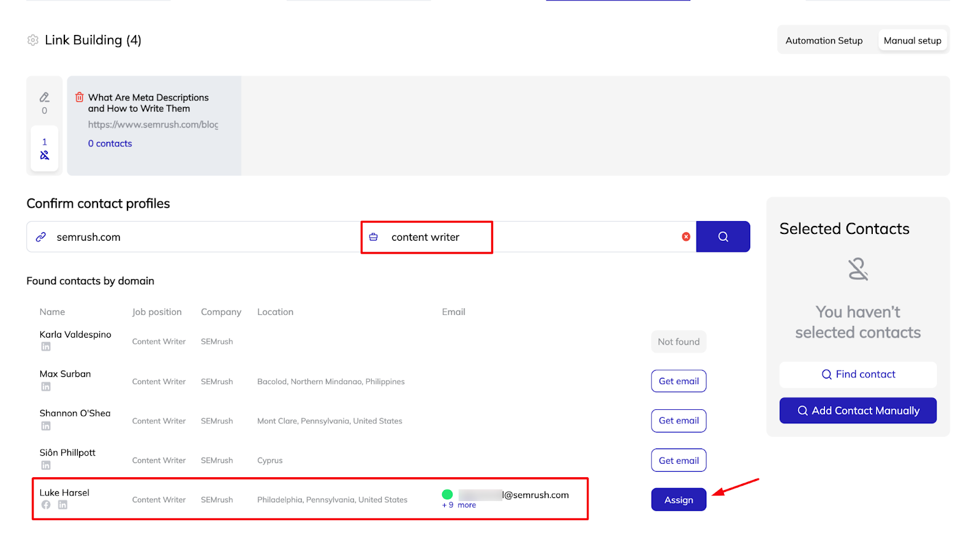Assign Luke Harsel as a contact
This screenshot has height=536, width=980.
(x=679, y=500)
